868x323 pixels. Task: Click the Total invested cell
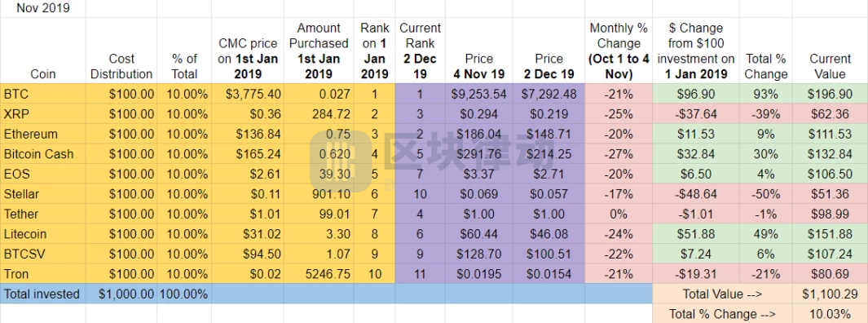(x=43, y=294)
